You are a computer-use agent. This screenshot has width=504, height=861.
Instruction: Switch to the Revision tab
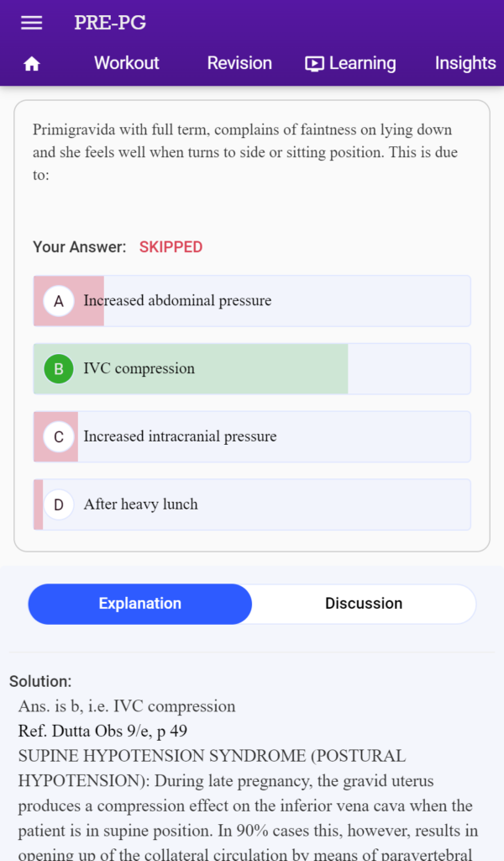[x=239, y=63]
